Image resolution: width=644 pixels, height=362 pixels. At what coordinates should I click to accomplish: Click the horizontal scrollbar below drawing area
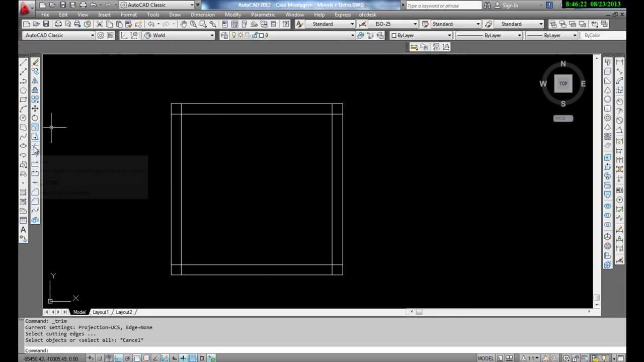[501, 312]
